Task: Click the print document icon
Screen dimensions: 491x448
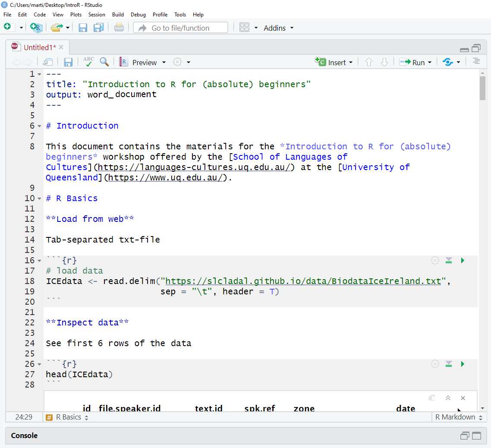Action: tap(119, 28)
